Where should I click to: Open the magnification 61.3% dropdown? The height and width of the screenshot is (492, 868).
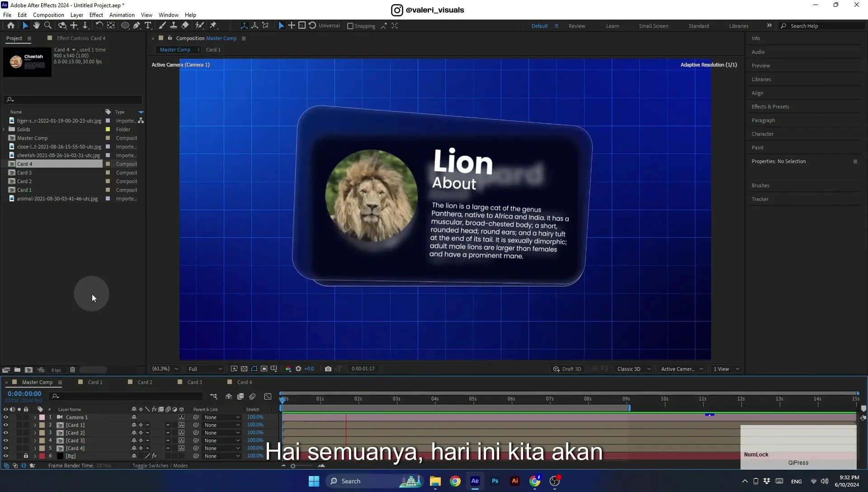pyautogui.click(x=165, y=369)
